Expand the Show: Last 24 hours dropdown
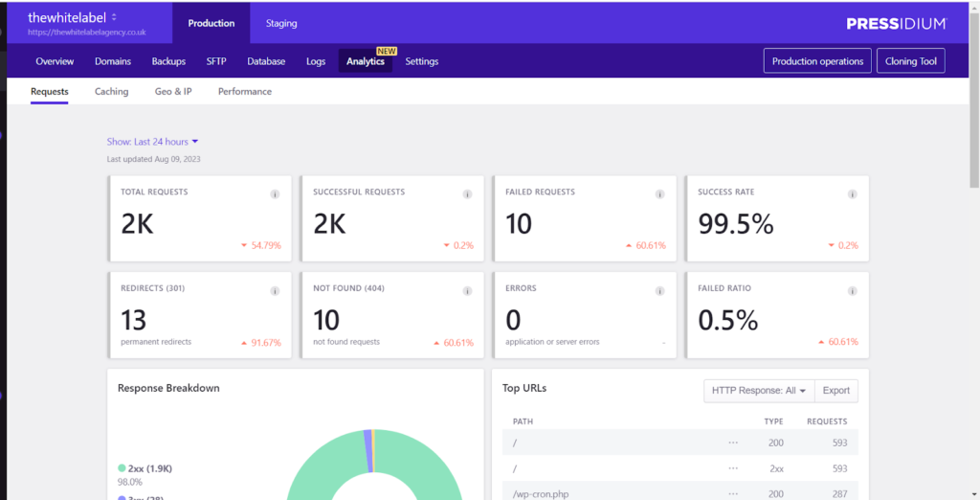980x500 pixels. point(152,142)
